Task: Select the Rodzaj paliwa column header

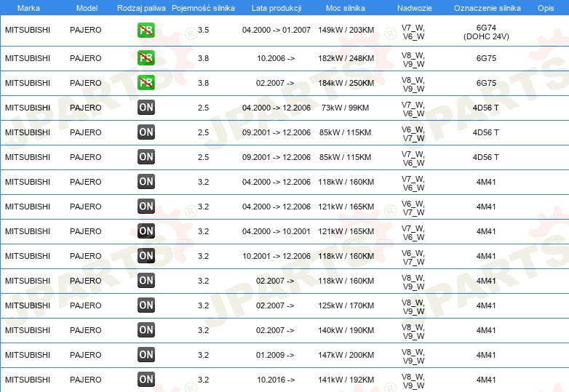Action: tap(141, 8)
